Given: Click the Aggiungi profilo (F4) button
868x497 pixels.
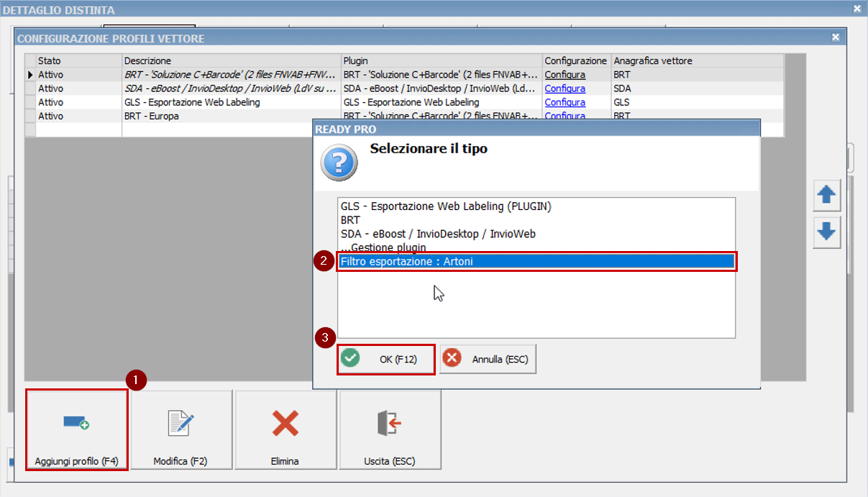Looking at the screenshot, I should [76, 430].
